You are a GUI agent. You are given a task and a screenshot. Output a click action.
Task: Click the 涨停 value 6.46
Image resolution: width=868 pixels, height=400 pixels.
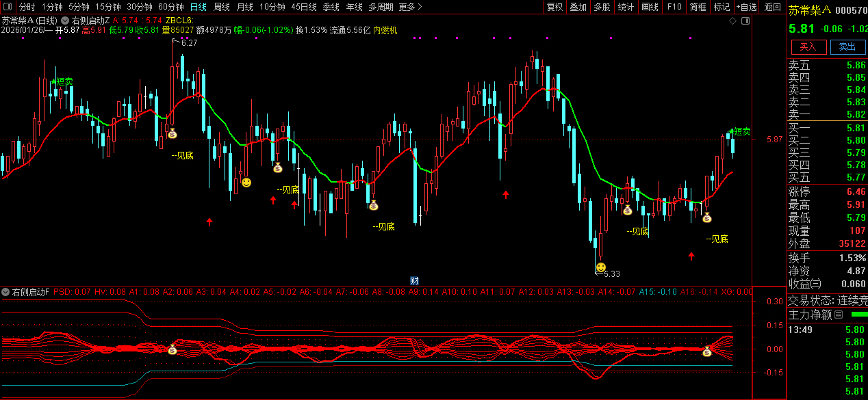pyautogui.click(x=856, y=192)
